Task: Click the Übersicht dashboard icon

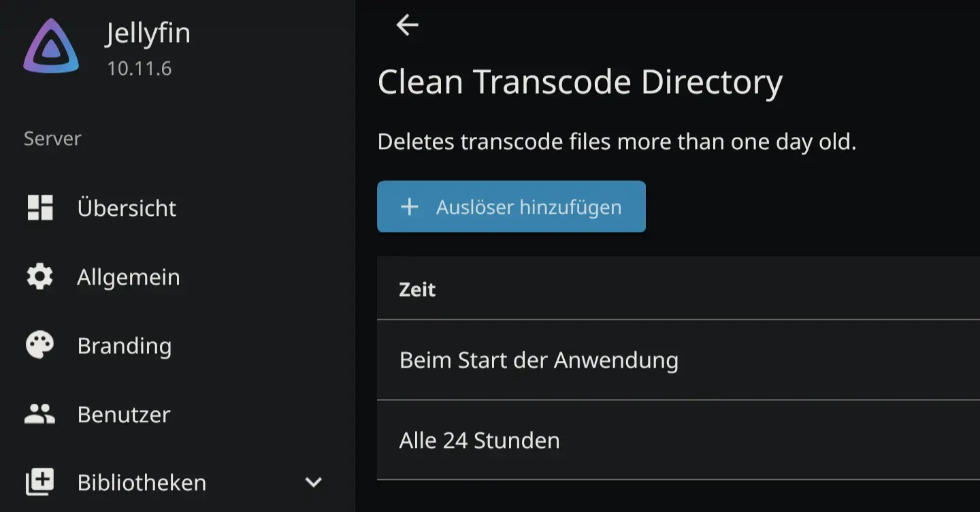Action: 39,208
